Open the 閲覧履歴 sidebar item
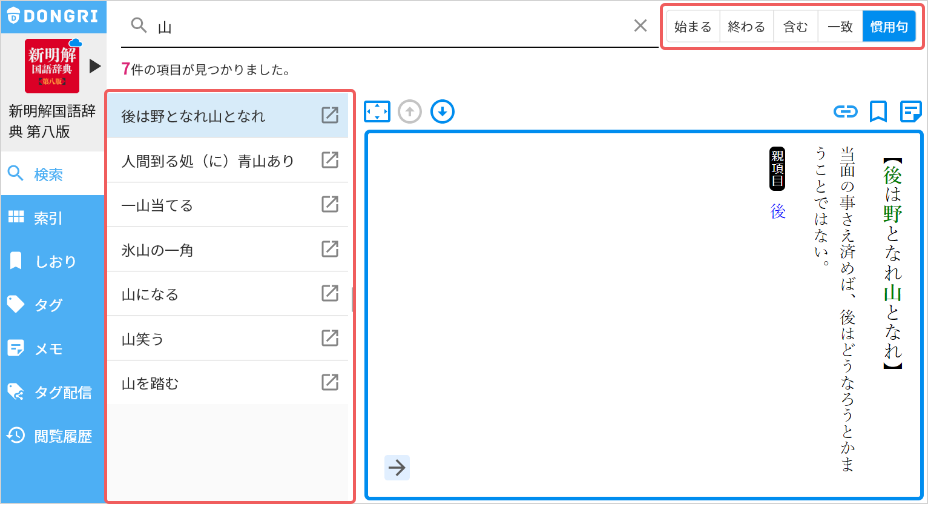The height and width of the screenshot is (506, 928). [53, 436]
